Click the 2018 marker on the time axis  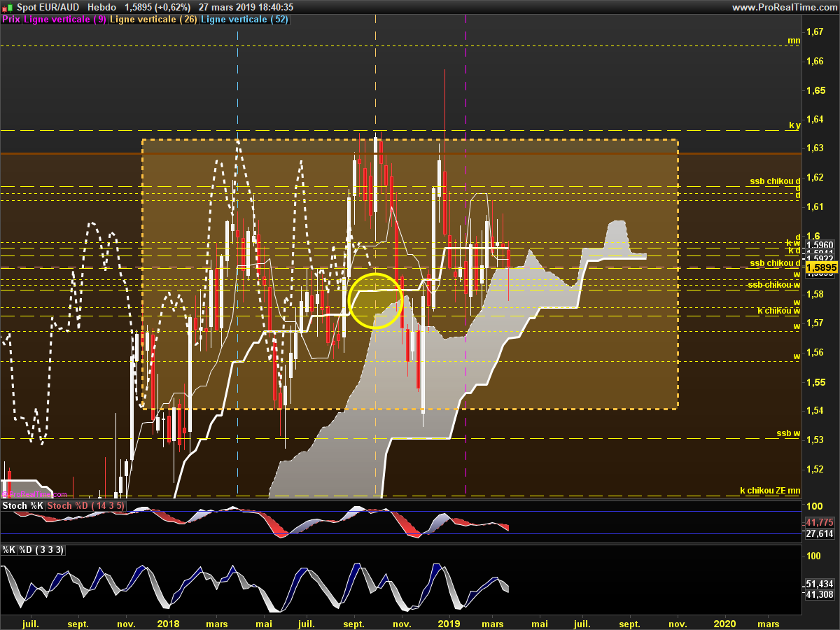click(169, 624)
